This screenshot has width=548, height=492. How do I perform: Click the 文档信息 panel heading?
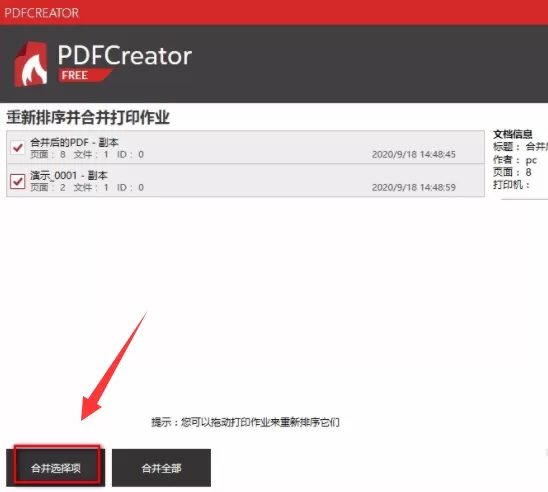(x=513, y=134)
